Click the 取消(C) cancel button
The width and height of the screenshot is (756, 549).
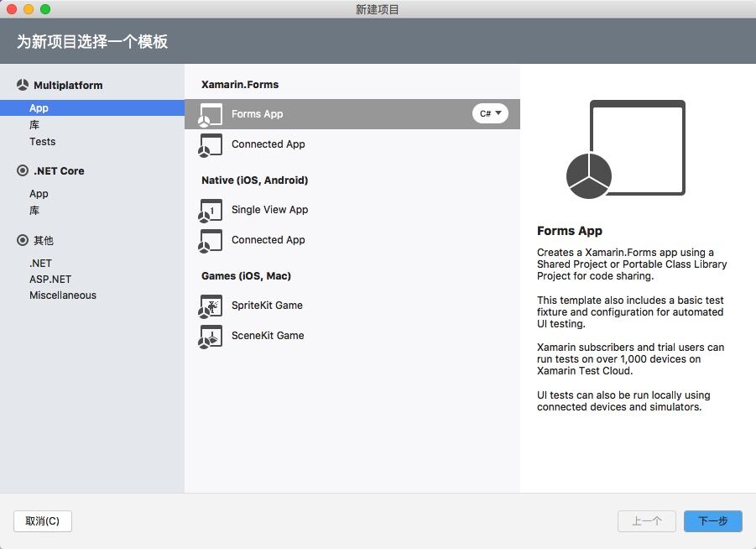(x=43, y=521)
